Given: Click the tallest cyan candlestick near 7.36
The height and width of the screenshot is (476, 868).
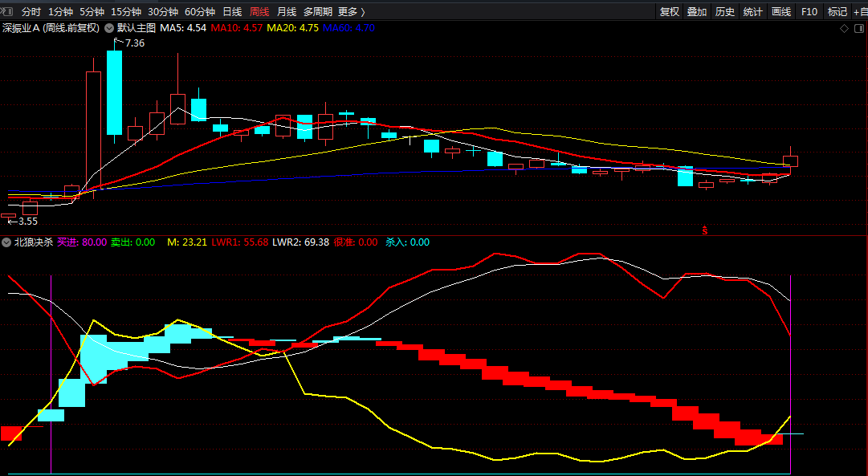Looking at the screenshot, I should point(115,92).
